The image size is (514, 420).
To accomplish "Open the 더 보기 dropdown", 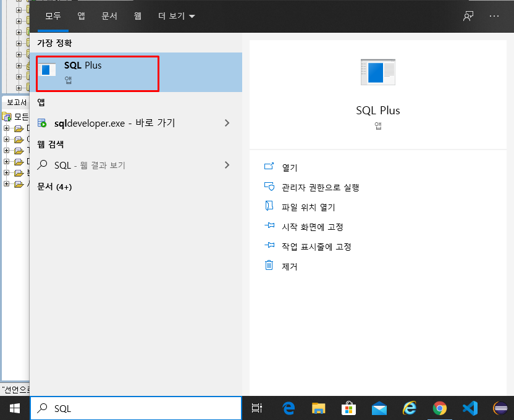I will pos(176,16).
